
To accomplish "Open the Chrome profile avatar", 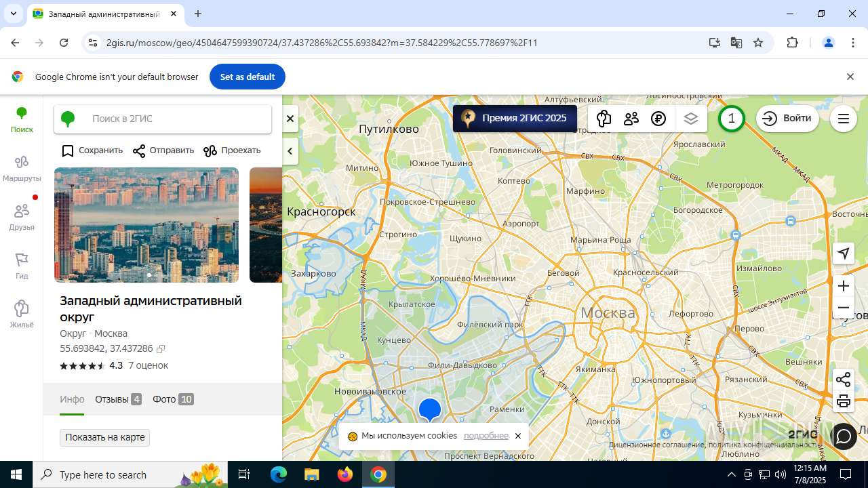I will pos(829,43).
